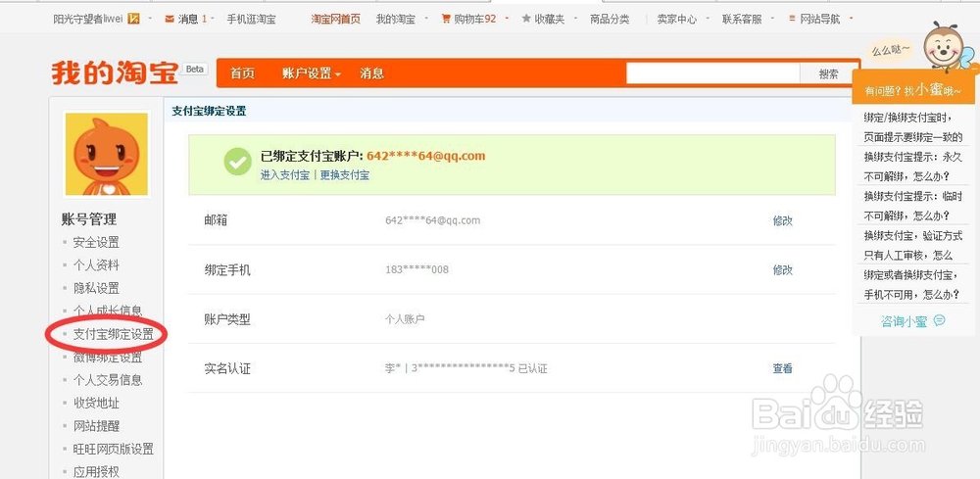Open 个人交易信息 in sidebar

pyautogui.click(x=108, y=380)
